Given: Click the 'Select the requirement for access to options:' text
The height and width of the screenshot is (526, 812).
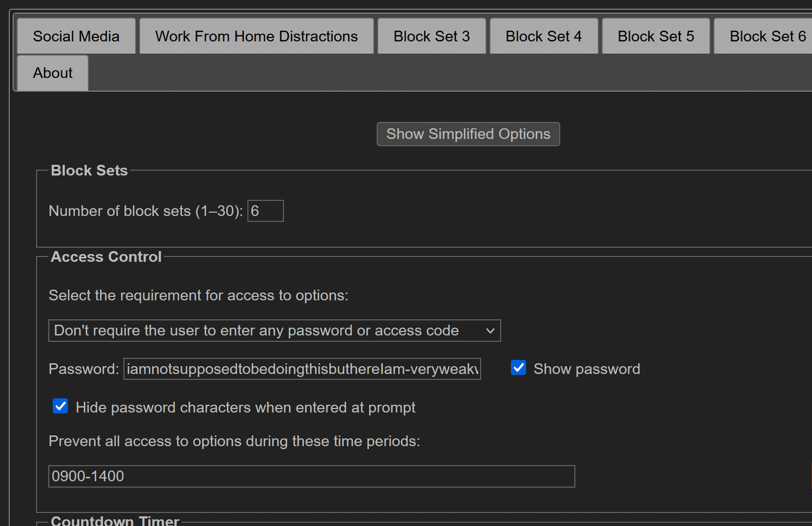Looking at the screenshot, I should point(199,296).
